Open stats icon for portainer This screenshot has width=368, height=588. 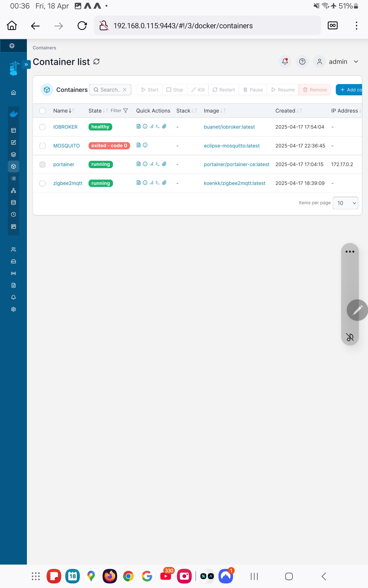pyautogui.click(x=151, y=164)
